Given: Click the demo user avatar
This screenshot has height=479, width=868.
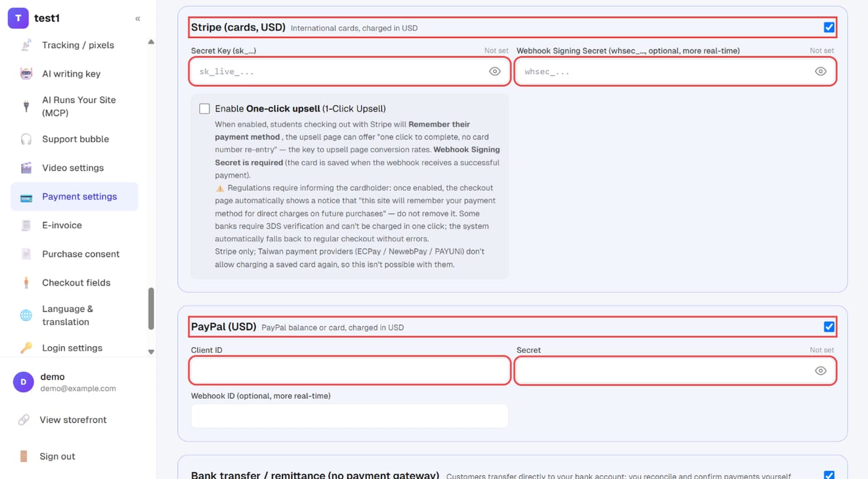Looking at the screenshot, I should (24, 382).
